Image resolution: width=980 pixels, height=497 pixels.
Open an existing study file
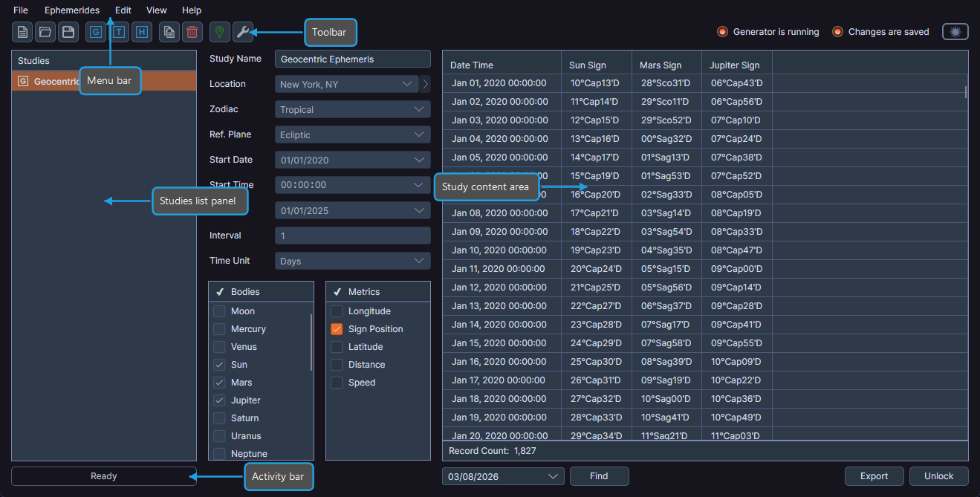coord(45,32)
